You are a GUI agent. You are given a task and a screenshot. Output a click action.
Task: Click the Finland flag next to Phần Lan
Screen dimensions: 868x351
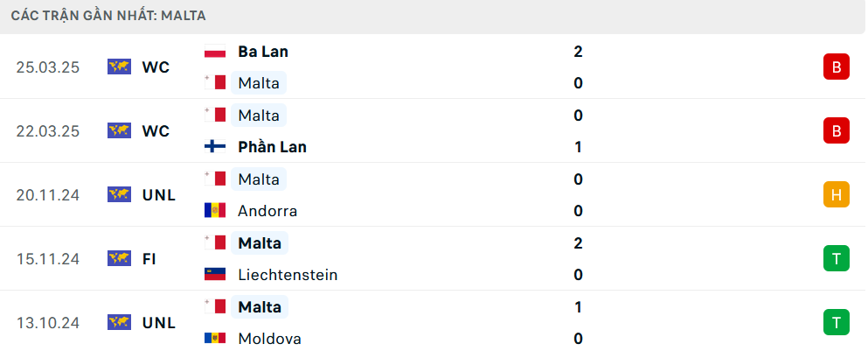(x=215, y=147)
